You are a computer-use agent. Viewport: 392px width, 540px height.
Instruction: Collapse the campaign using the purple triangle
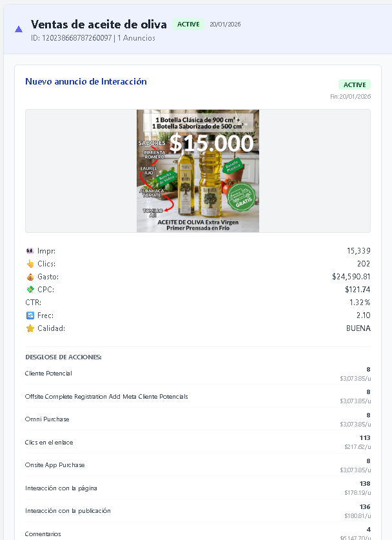[19, 29]
